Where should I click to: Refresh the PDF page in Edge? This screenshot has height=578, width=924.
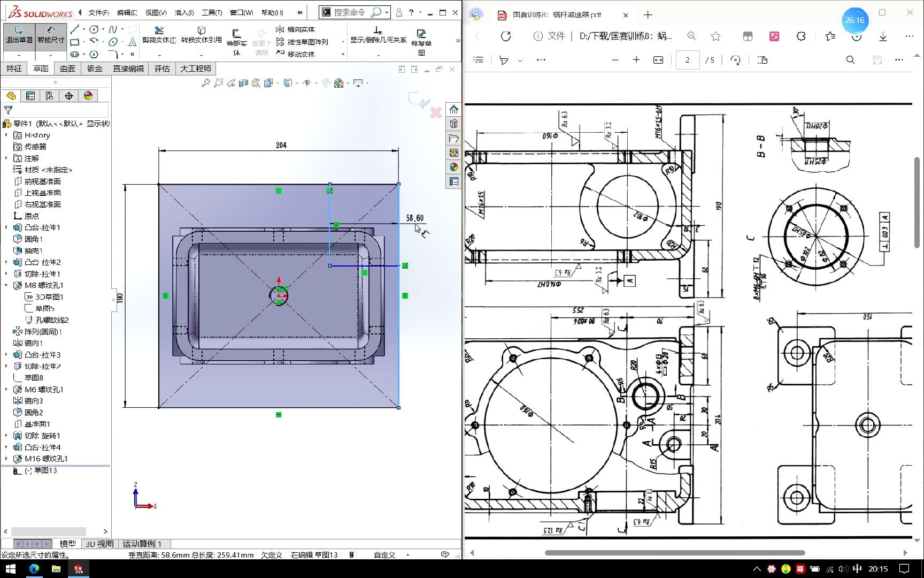tap(505, 36)
